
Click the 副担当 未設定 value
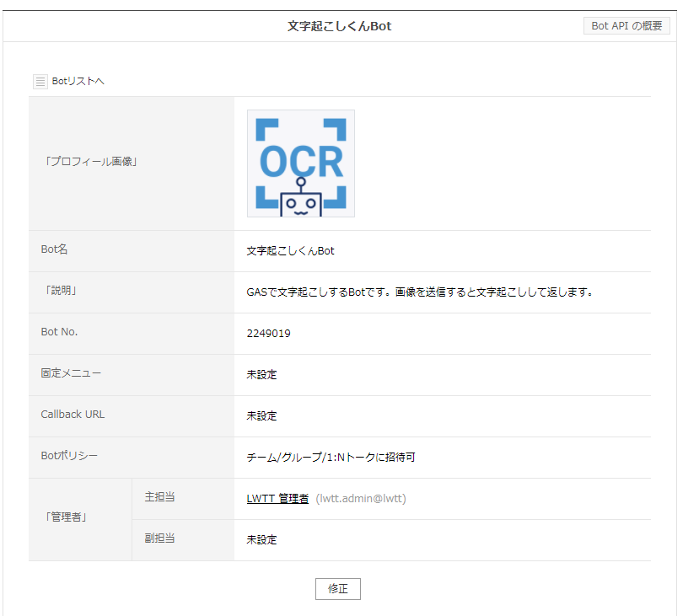(261, 540)
